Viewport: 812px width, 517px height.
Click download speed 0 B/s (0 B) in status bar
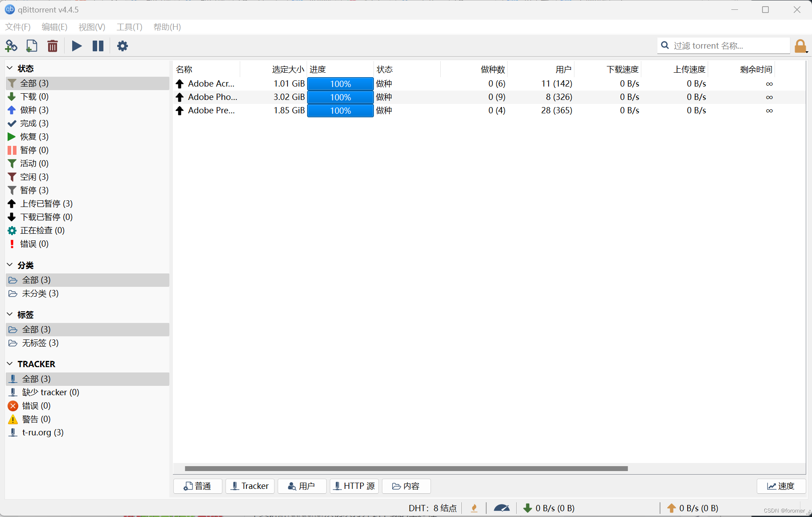point(549,508)
